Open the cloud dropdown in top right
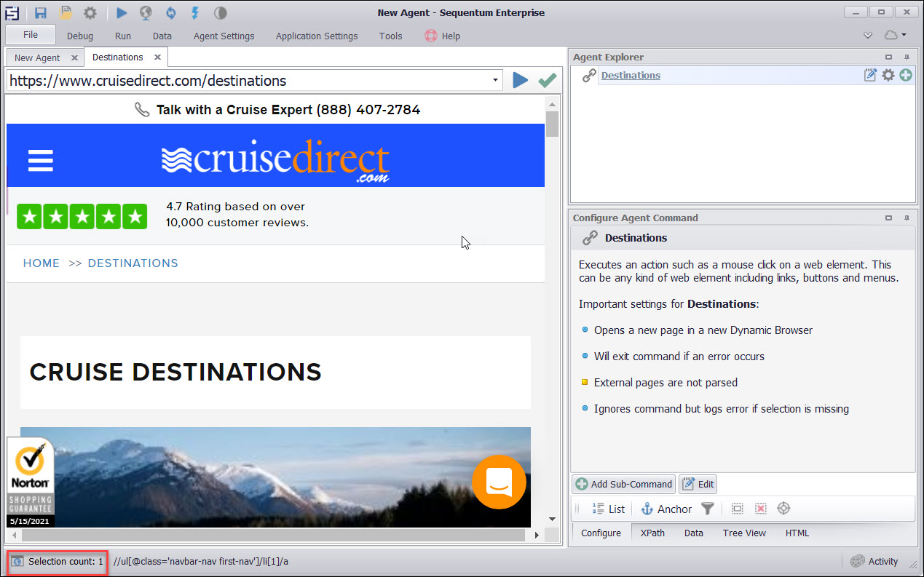 (895, 35)
